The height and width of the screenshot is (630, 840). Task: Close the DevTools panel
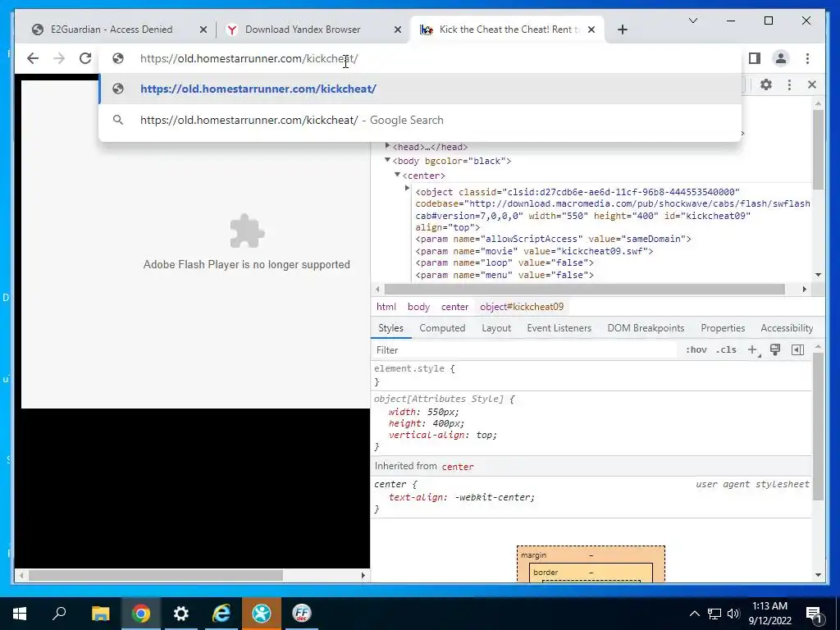point(811,84)
